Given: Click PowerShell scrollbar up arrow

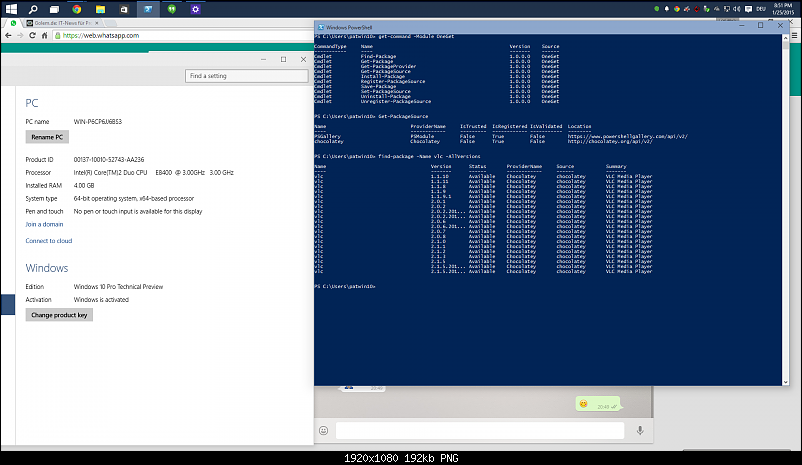Looking at the screenshot, I should tap(786, 38).
